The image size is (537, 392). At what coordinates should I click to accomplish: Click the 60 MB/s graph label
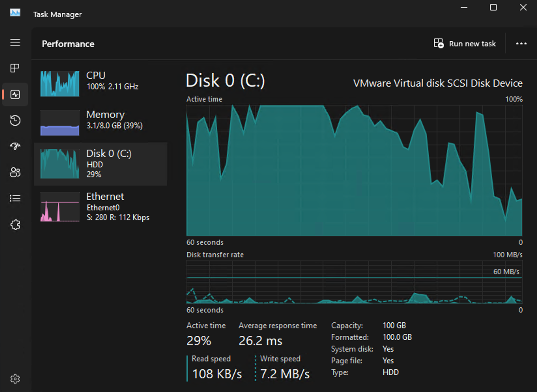[x=506, y=272]
